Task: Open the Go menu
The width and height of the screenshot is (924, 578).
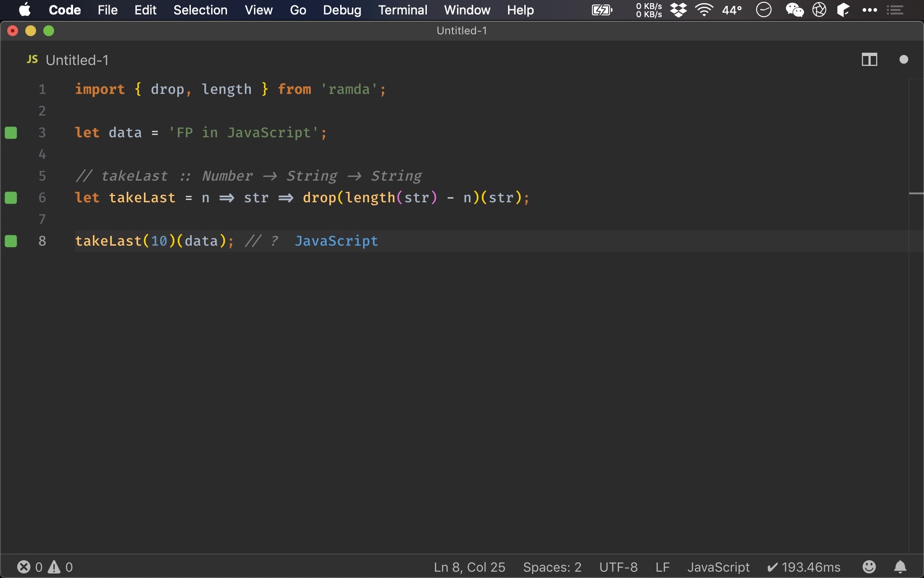Action: [x=298, y=10]
